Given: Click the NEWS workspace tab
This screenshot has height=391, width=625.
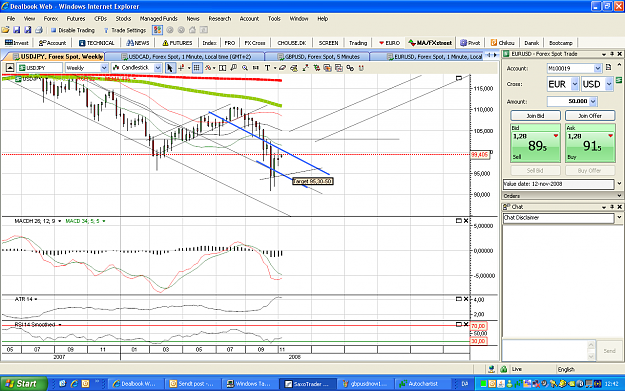Looking at the screenshot, I should click(138, 43).
